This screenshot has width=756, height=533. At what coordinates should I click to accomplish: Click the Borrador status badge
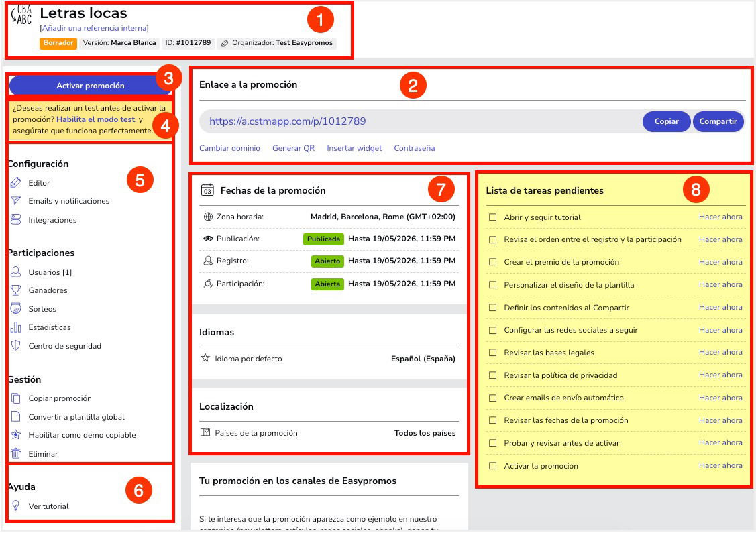click(58, 43)
